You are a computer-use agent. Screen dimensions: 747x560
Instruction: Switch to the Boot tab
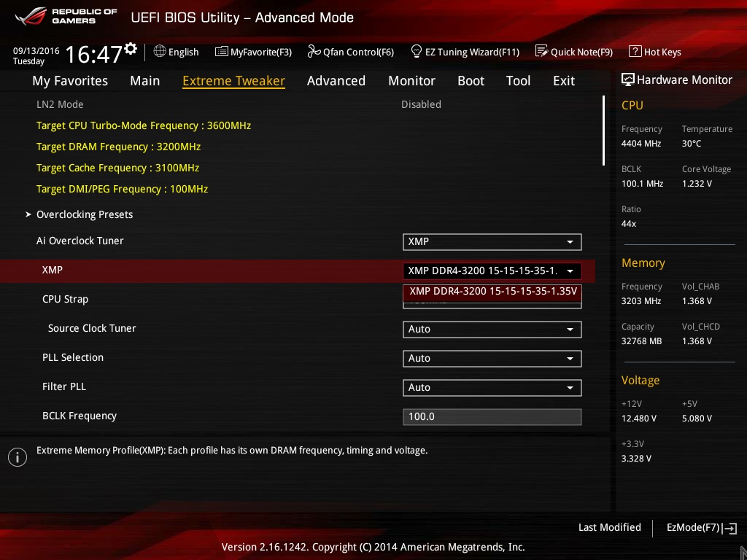[471, 81]
